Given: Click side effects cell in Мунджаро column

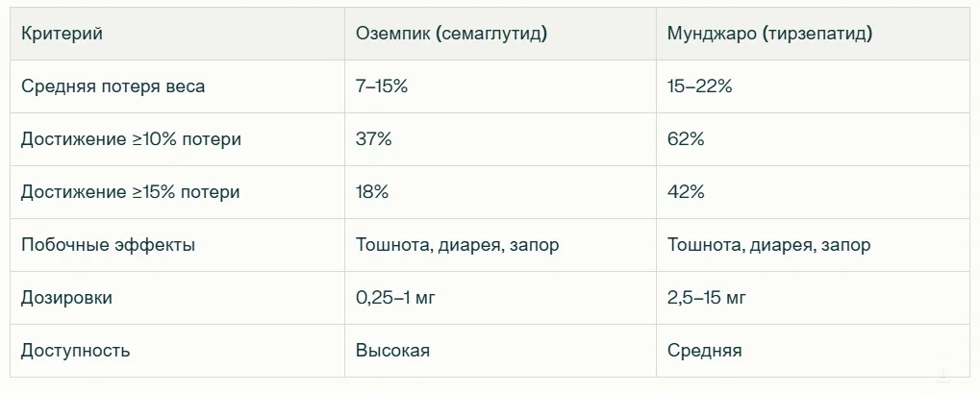Looking at the screenshot, I should (768, 245).
